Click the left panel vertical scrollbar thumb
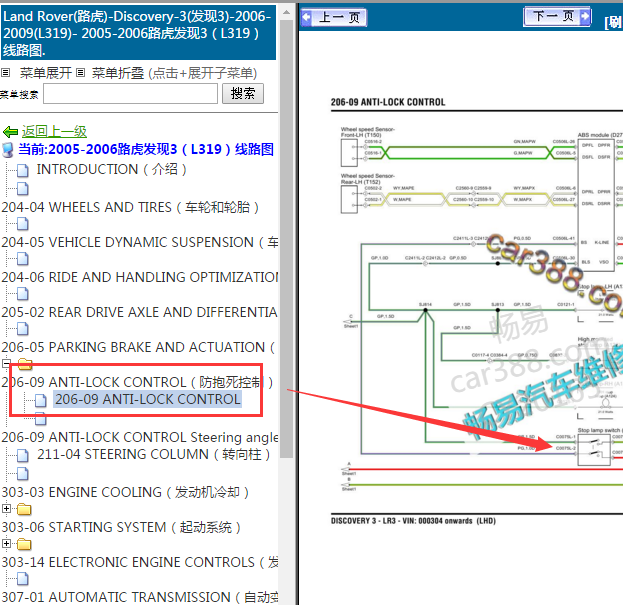 click(286, 239)
